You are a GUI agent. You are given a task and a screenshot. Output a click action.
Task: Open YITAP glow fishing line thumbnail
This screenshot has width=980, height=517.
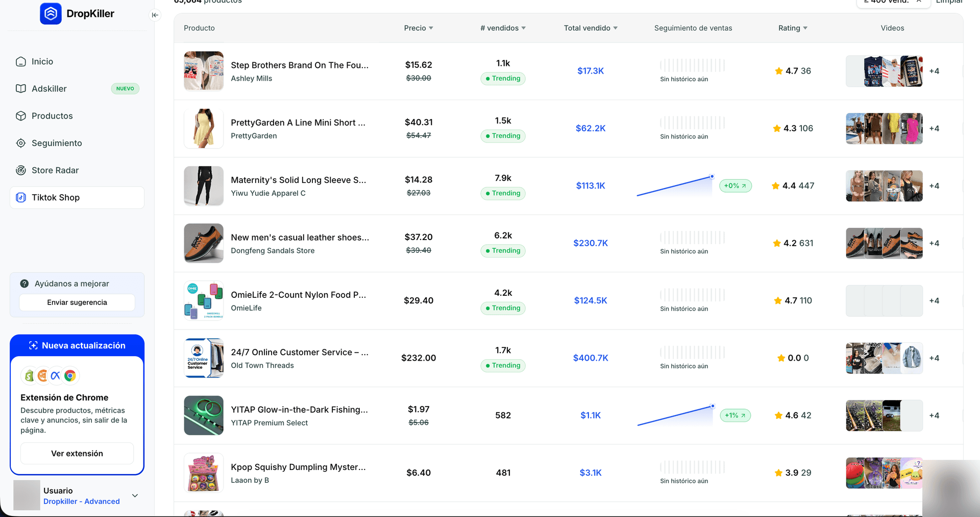click(204, 415)
